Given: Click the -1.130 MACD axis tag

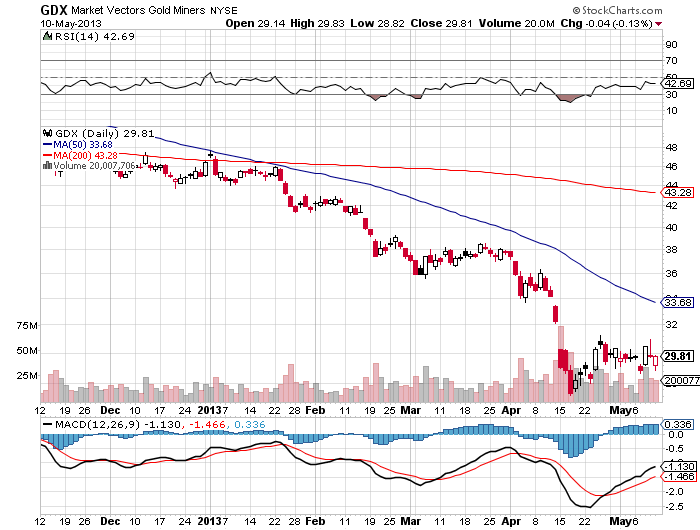Looking at the screenshot, I should tap(678, 466).
